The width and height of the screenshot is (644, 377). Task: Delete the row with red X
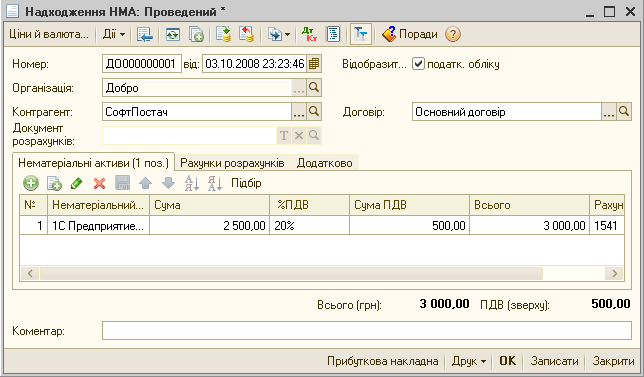(x=99, y=183)
